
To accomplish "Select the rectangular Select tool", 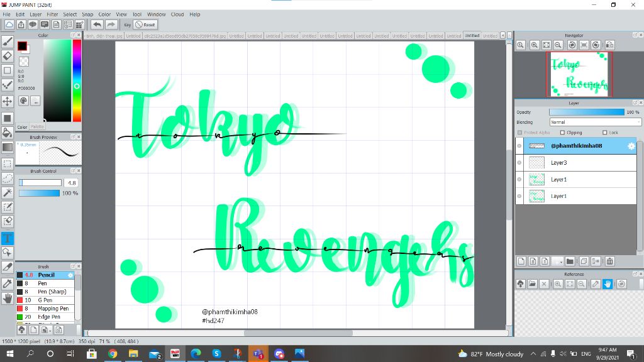I will [8, 164].
